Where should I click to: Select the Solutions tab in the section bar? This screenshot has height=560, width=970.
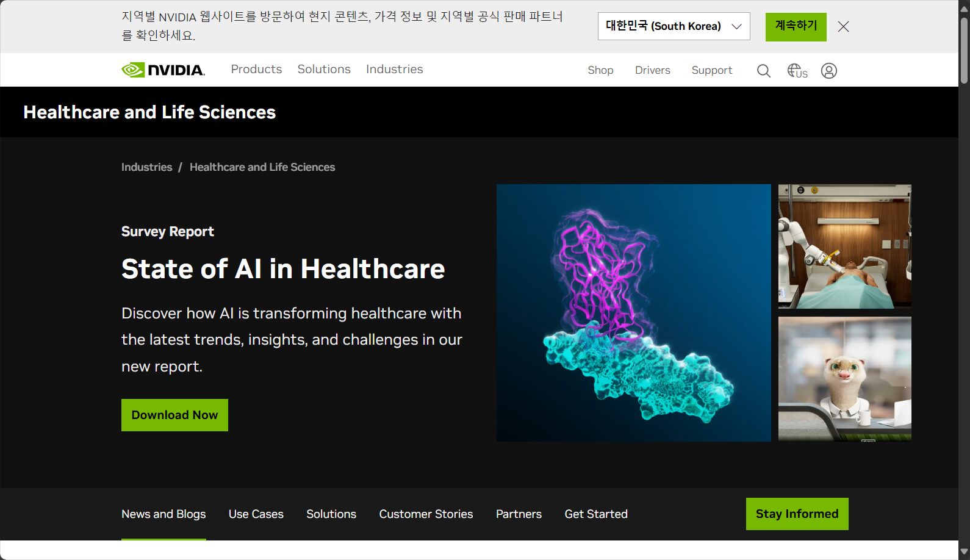coord(331,514)
